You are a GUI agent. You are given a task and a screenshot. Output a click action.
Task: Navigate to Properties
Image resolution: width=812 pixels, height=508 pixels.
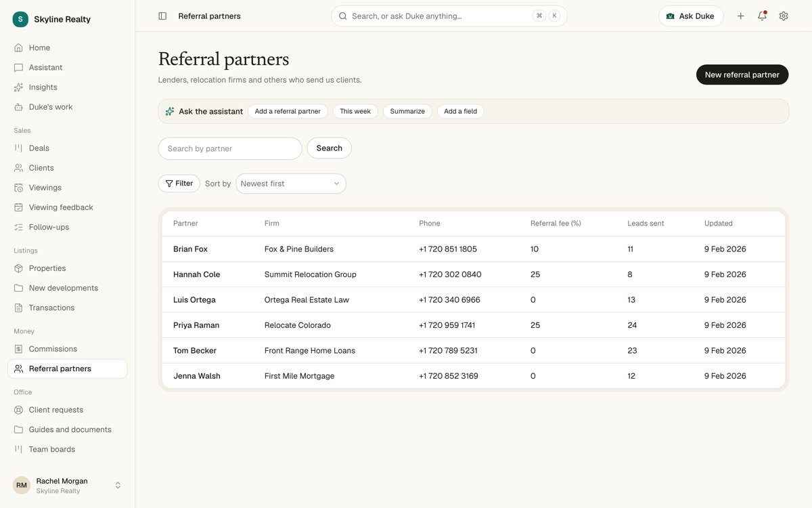coord(67,268)
